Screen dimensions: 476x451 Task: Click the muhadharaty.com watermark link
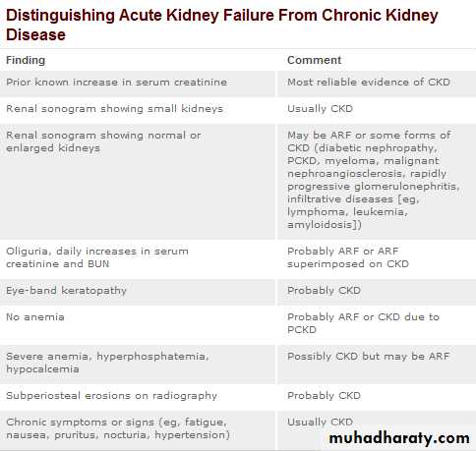tap(399, 438)
